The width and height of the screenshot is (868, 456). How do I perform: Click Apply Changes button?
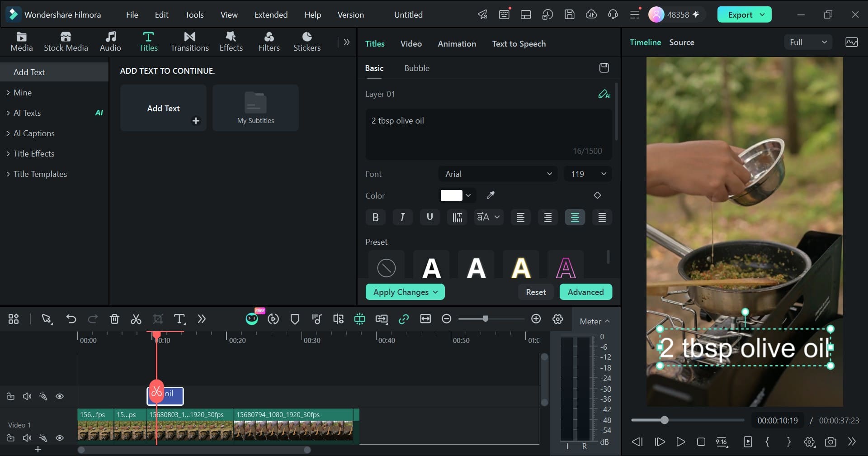pos(405,292)
